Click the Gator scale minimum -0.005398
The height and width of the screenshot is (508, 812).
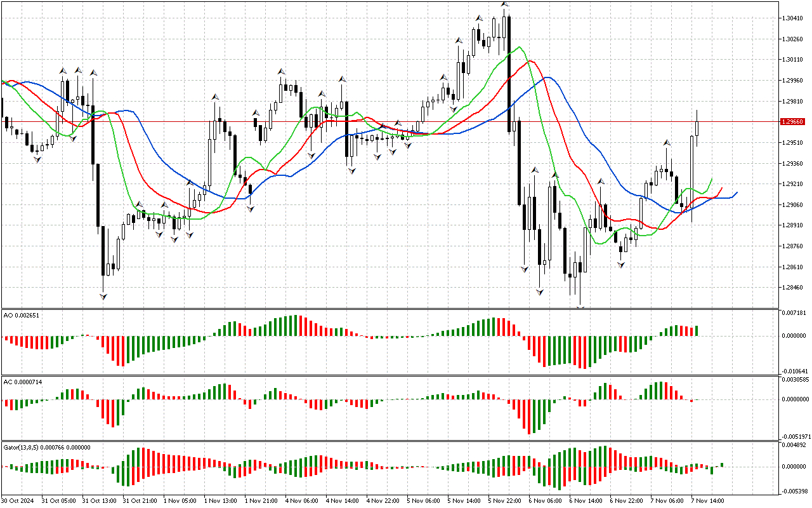coord(796,491)
